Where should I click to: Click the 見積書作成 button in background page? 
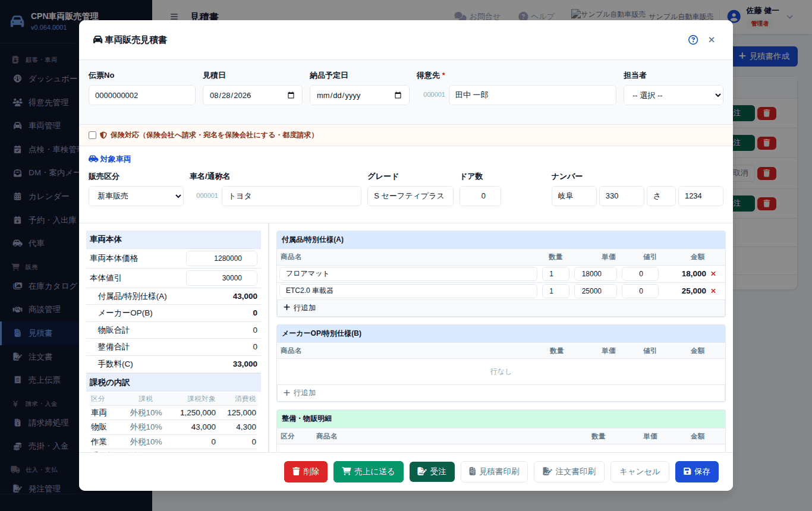pyautogui.click(x=764, y=56)
